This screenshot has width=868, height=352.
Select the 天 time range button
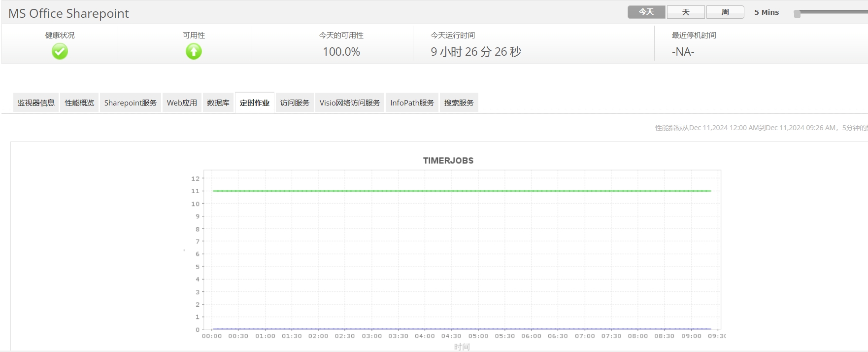tap(686, 12)
